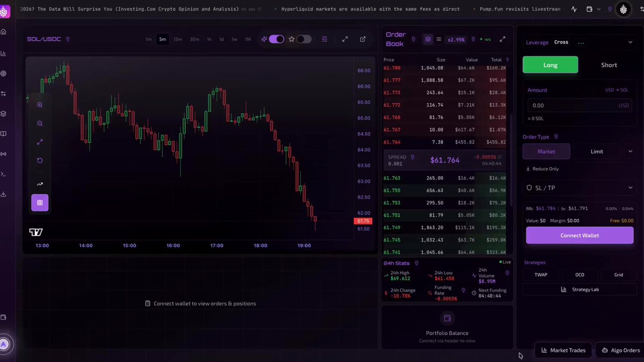Open Strategy Lab
This screenshot has width=644, height=362.
(x=580, y=290)
